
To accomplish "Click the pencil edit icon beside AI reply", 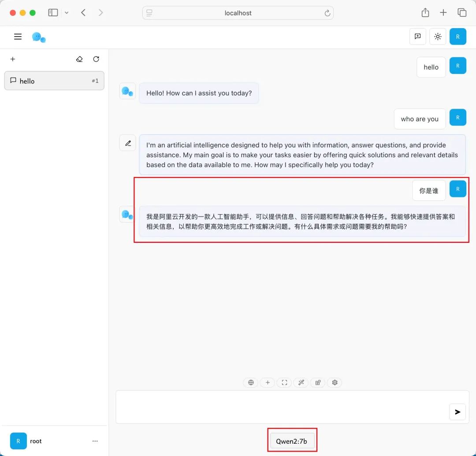I will (x=128, y=143).
